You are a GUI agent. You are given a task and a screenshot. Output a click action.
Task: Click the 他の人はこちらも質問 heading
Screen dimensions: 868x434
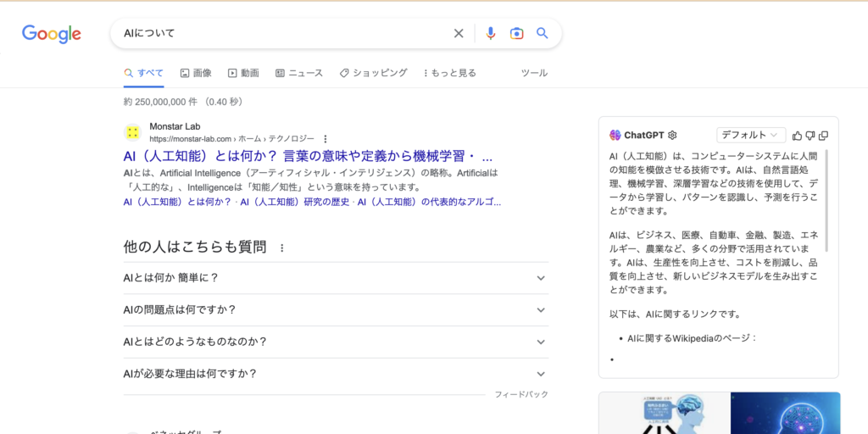[195, 247]
